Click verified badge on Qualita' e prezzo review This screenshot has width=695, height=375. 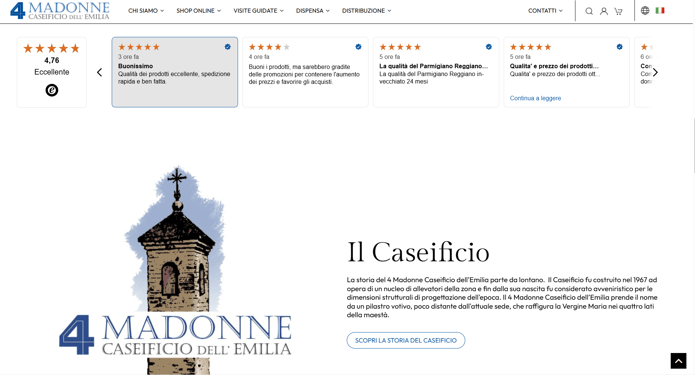pyautogui.click(x=619, y=47)
